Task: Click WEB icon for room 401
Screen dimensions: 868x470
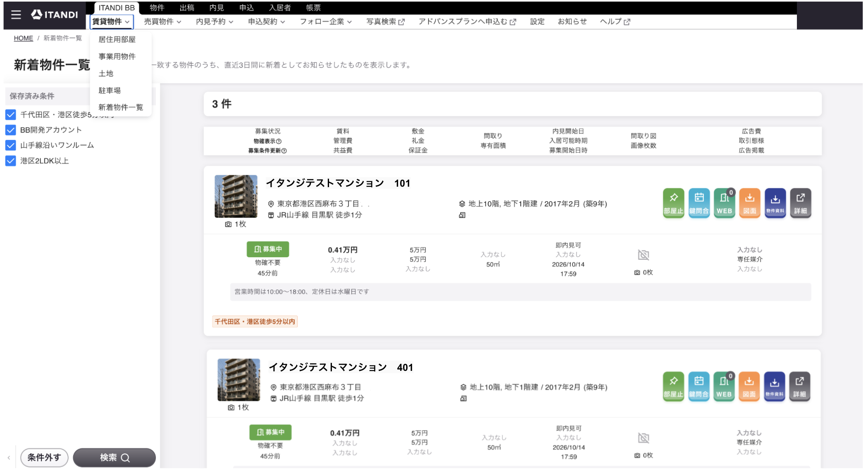Action: point(724,386)
